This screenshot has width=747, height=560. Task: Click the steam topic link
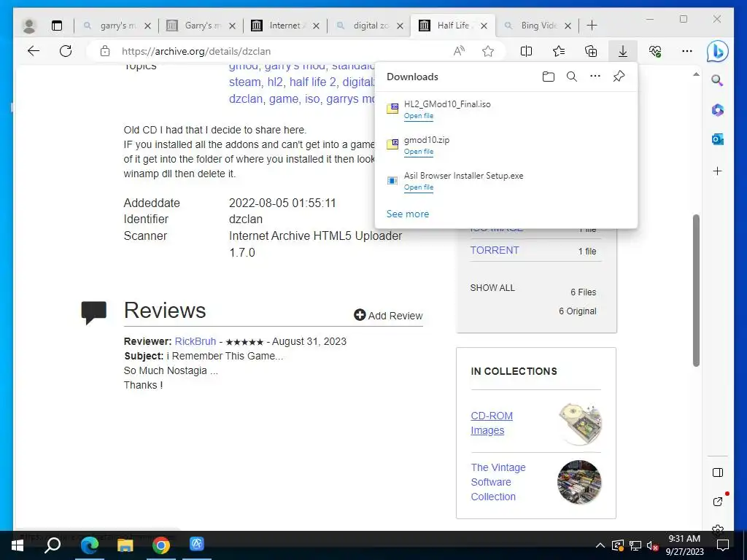[245, 82]
